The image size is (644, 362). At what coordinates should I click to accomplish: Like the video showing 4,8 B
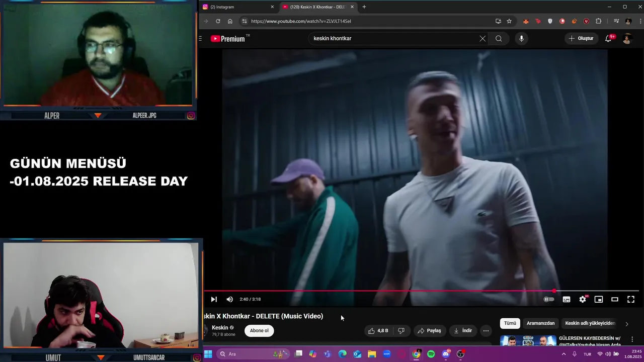(378, 330)
